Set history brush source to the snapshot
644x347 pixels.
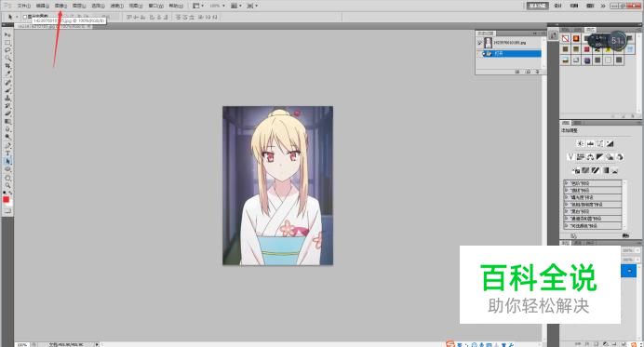pyautogui.click(x=479, y=43)
